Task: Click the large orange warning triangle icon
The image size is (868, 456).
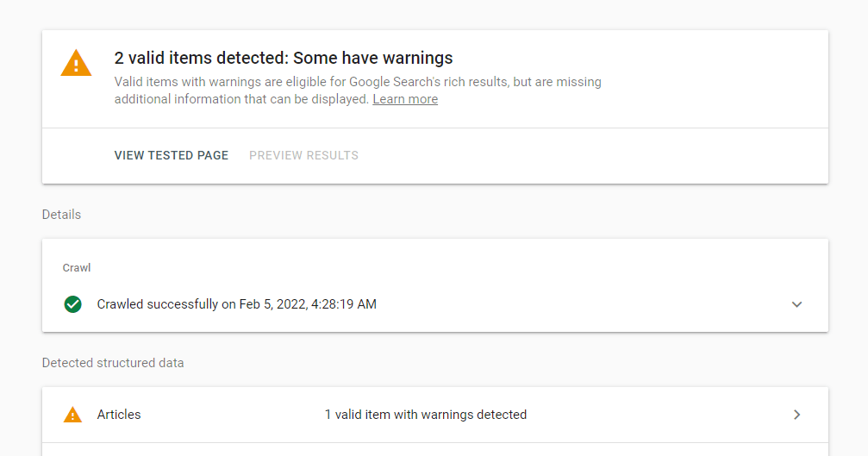Action: 76,64
